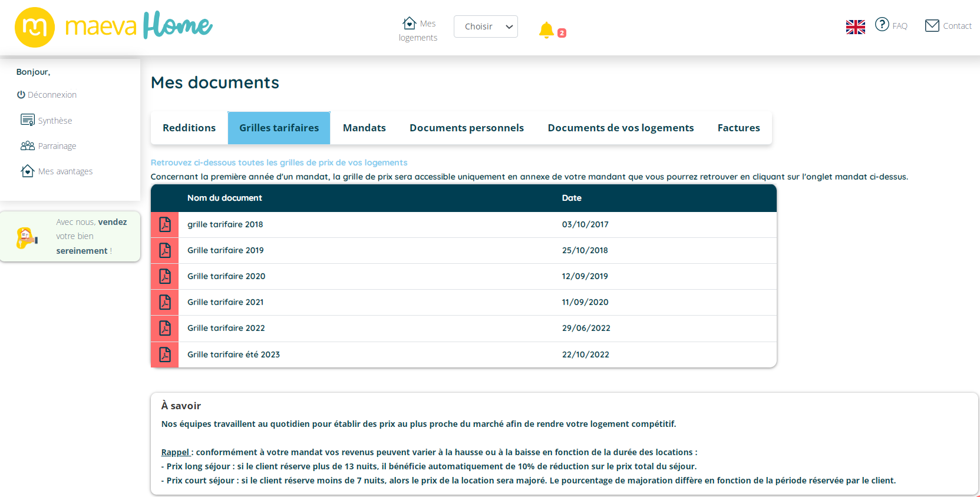The height and width of the screenshot is (497, 980).
Task: Open the Mandats tab
Action: [364, 128]
